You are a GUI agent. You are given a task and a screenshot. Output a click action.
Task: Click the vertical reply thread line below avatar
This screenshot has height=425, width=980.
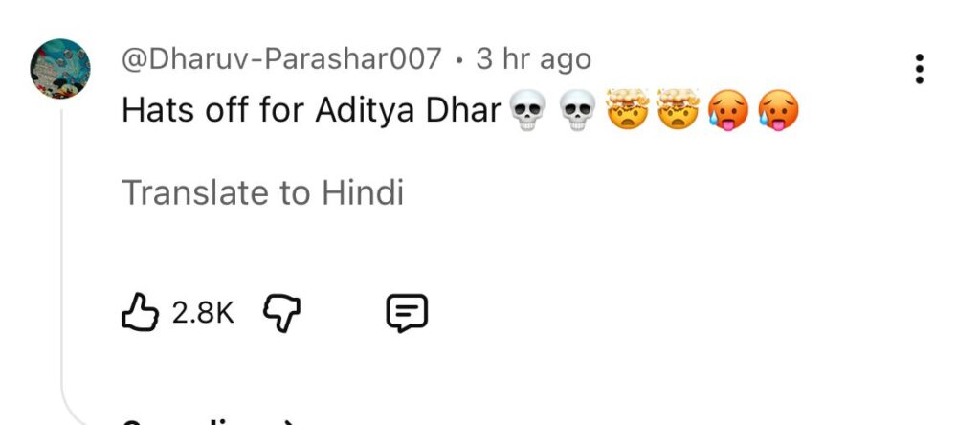tap(62, 250)
